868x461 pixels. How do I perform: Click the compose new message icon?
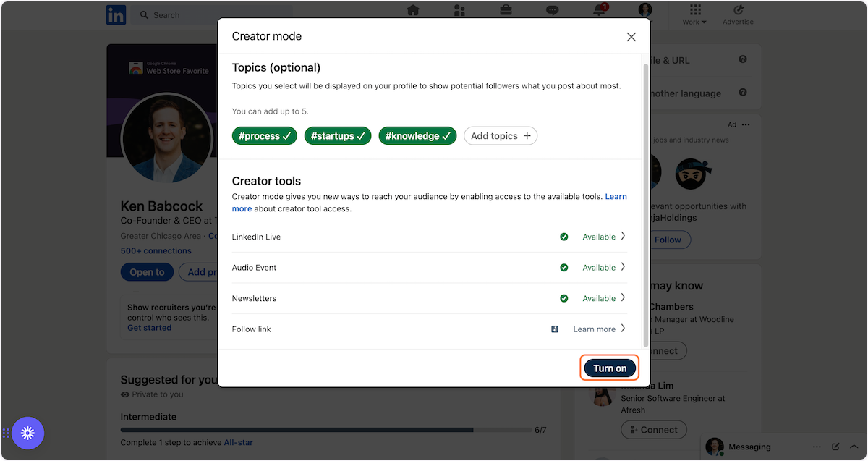pyautogui.click(x=836, y=447)
